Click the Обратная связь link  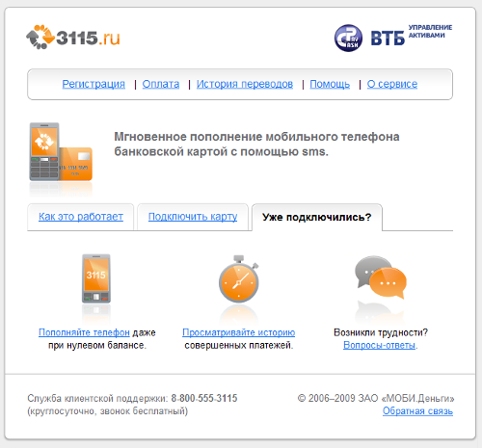pyautogui.click(x=417, y=411)
